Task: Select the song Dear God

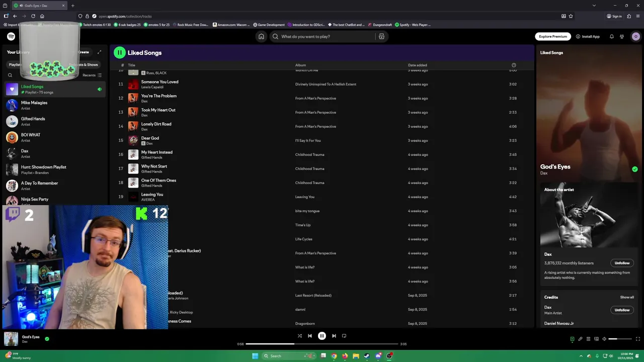Action: (x=150, y=138)
